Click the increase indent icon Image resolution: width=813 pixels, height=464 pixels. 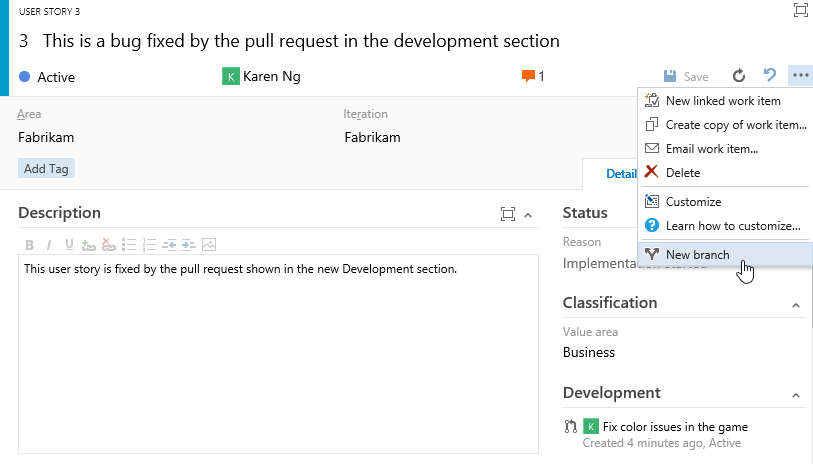[x=189, y=245]
